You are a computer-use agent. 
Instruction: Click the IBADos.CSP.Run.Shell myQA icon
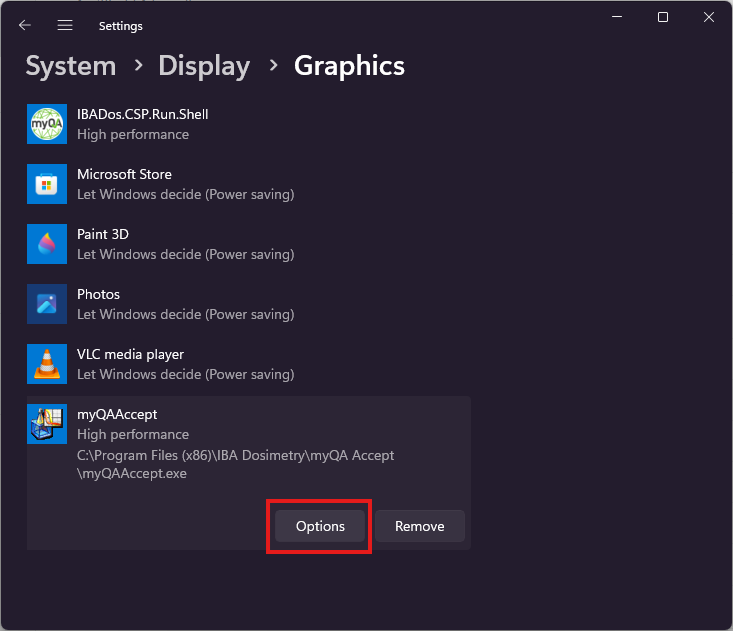(x=47, y=124)
